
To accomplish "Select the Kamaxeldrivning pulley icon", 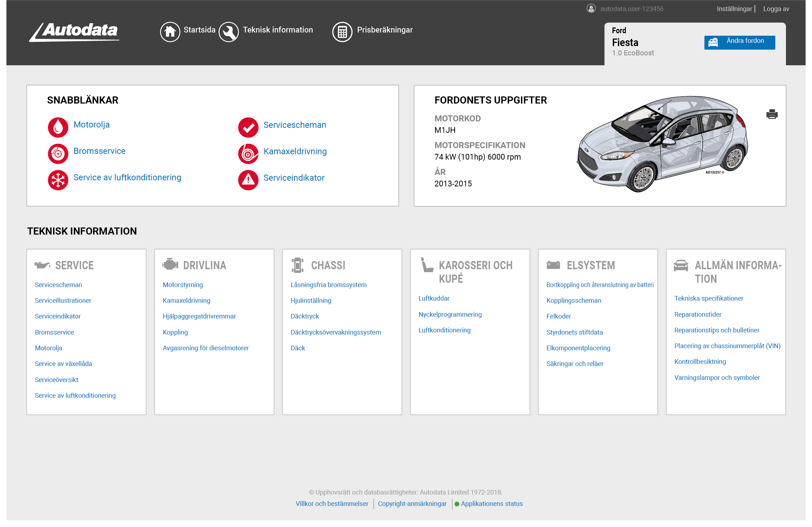I will (x=248, y=154).
